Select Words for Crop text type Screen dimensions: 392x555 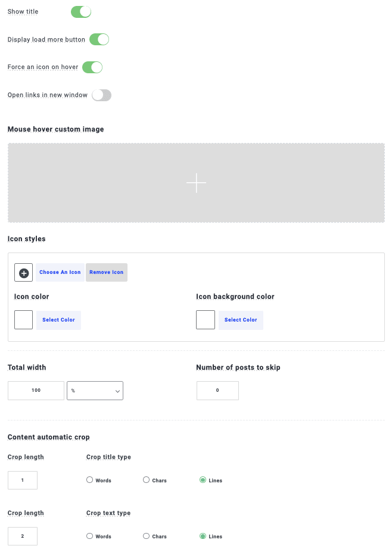(90, 536)
